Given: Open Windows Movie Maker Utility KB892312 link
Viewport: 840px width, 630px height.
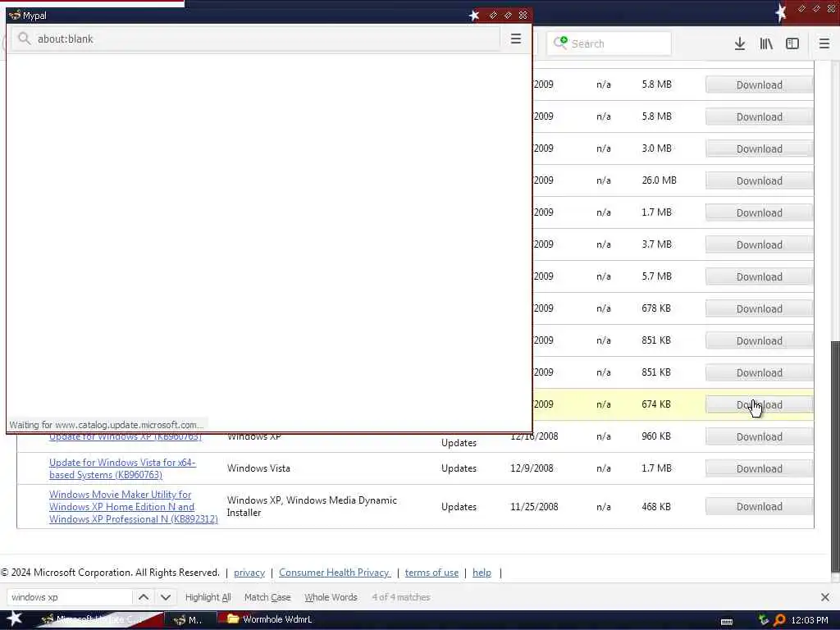Looking at the screenshot, I should 134,507.
